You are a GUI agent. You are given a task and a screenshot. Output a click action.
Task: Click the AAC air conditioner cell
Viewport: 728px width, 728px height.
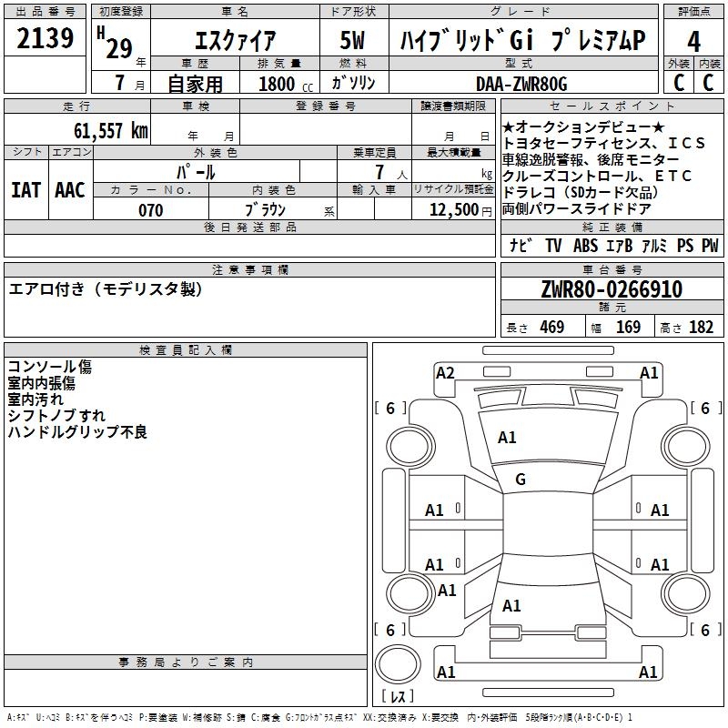pos(70,190)
